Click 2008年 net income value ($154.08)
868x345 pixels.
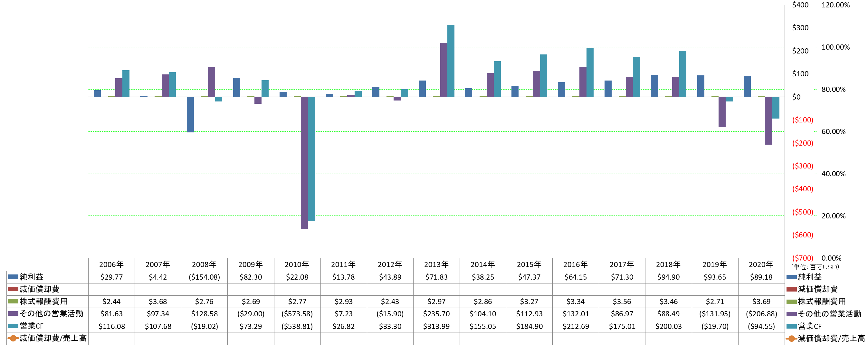(204, 277)
